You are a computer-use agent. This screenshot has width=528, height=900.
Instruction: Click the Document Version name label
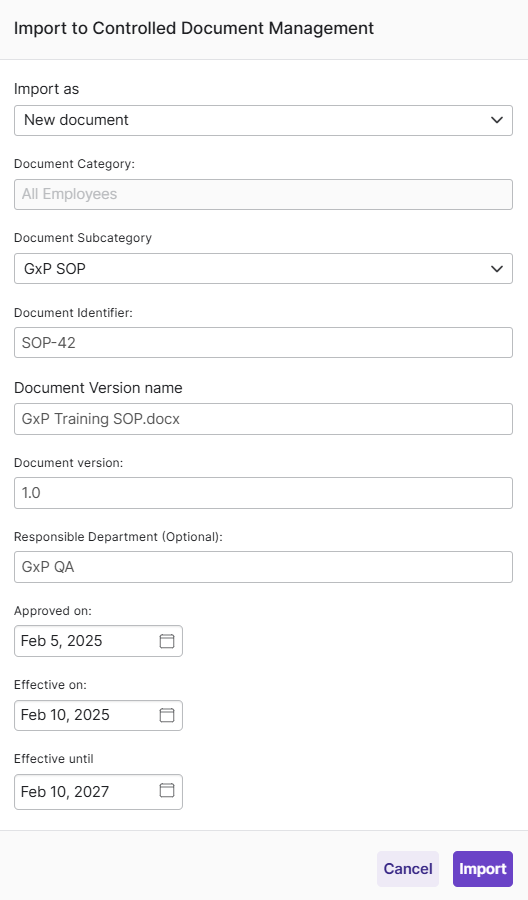[98, 388]
